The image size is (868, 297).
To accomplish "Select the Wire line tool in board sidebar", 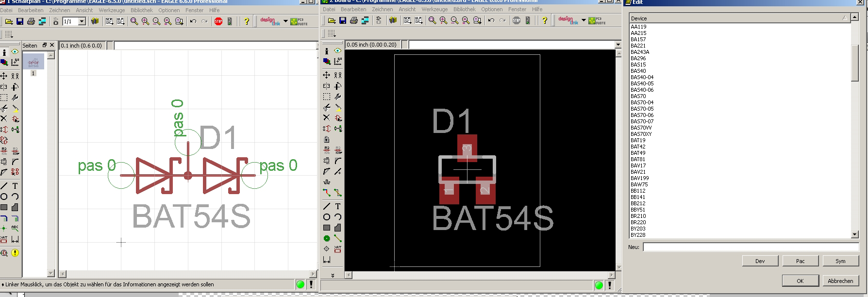I will pyautogui.click(x=327, y=206).
